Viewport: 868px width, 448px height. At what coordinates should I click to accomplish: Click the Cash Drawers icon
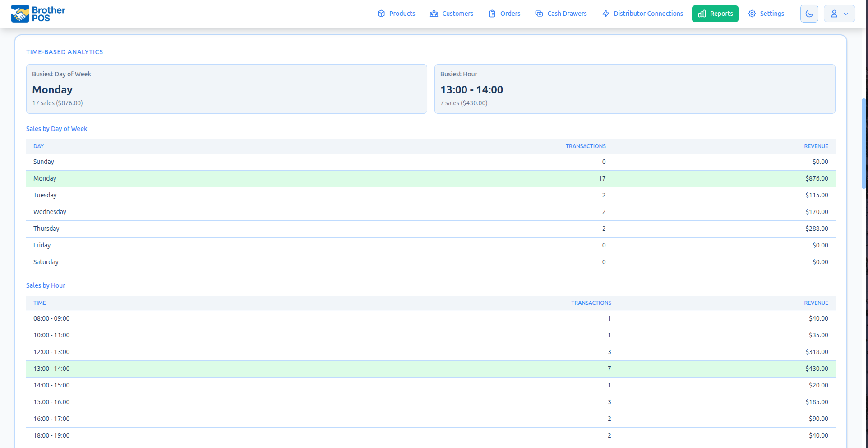pos(539,14)
